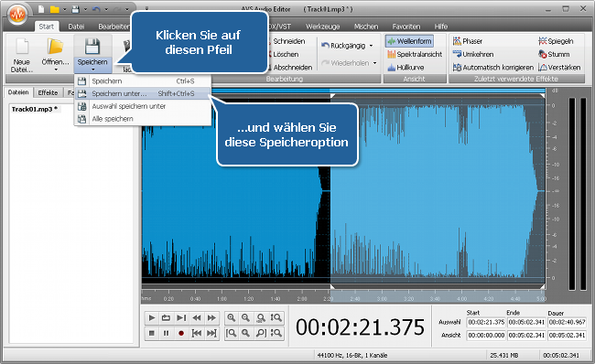Click the blue undo arrow in quick access bar
This screenshot has height=364, width=595.
[x=96, y=9]
